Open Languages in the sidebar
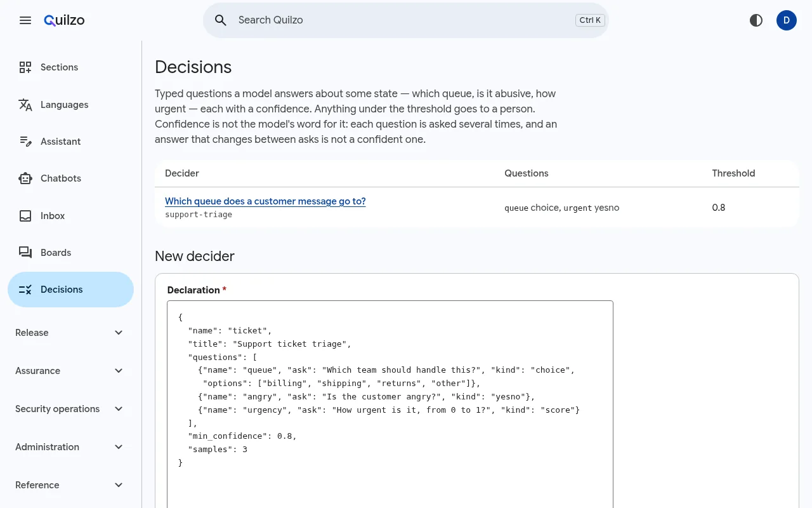812x508 pixels. tap(70, 105)
